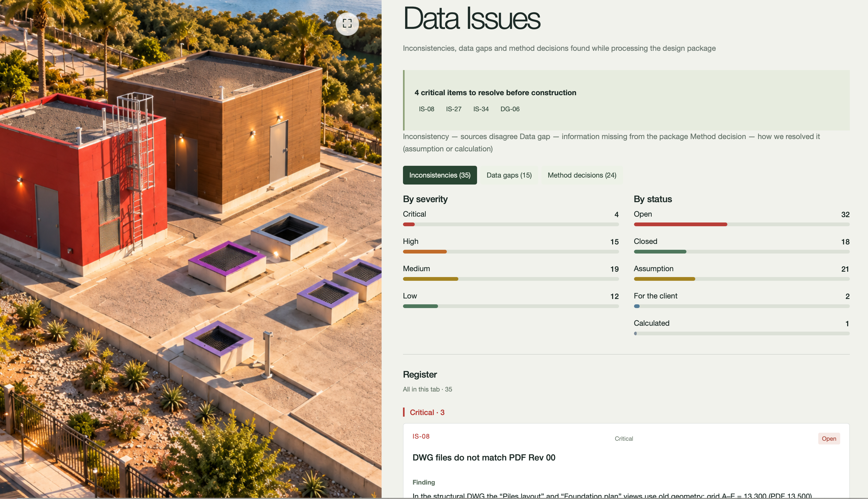The height and width of the screenshot is (499, 868).
Task: Click the Register section heading
Action: (420, 375)
